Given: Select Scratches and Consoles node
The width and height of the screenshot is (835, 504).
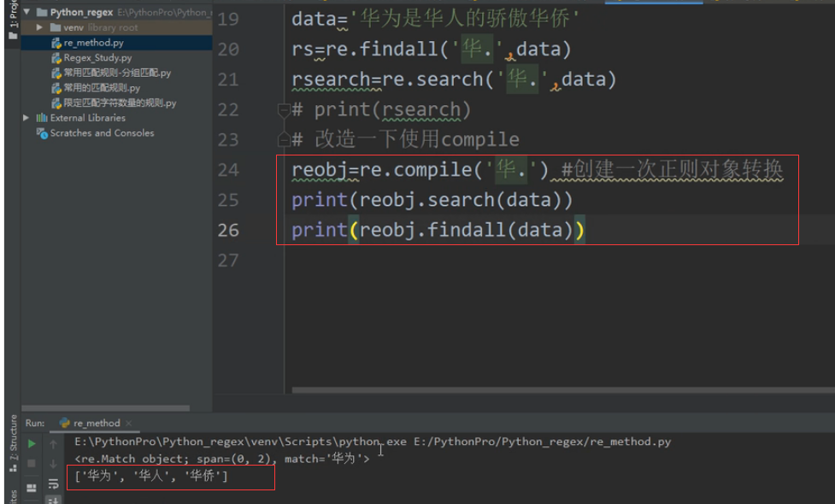Looking at the screenshot, I should click(102, 133).
